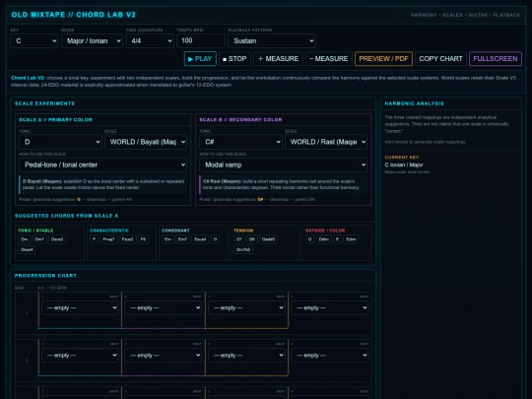Select the Fmaj7 chord chip
Image resolution: width=532 pixels, height=399 pixels.
pos(108,239)
